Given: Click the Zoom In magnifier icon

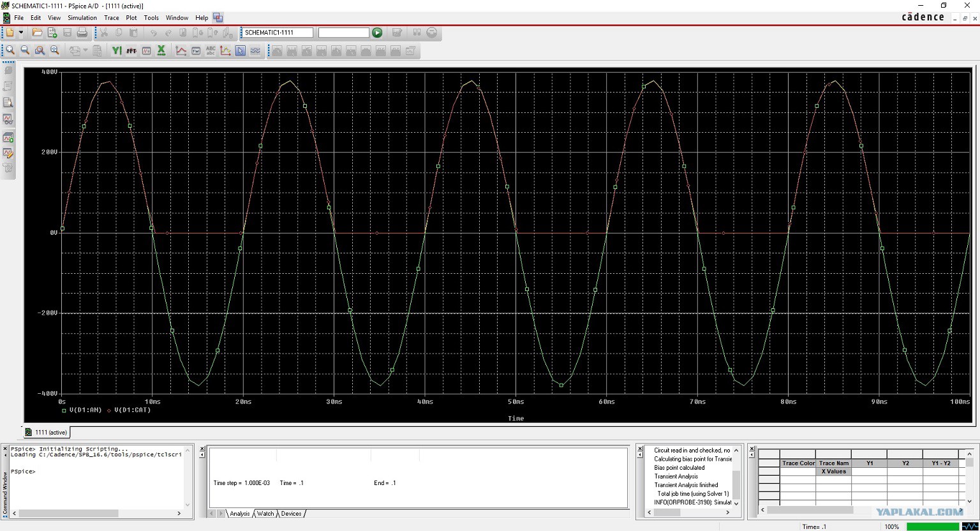Looking at the screenshot, I should tap(10, 50).
